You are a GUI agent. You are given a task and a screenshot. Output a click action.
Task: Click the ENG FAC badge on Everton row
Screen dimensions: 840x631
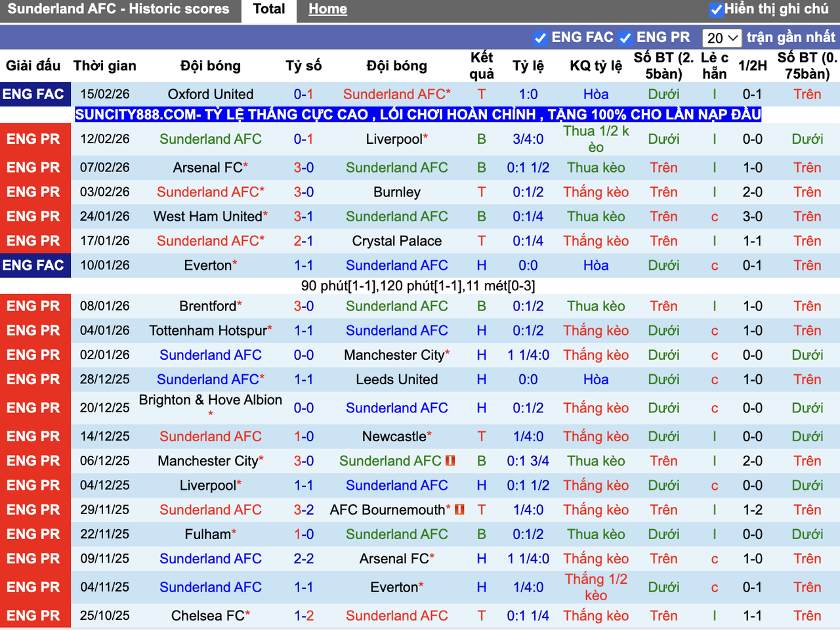(35, 265)
